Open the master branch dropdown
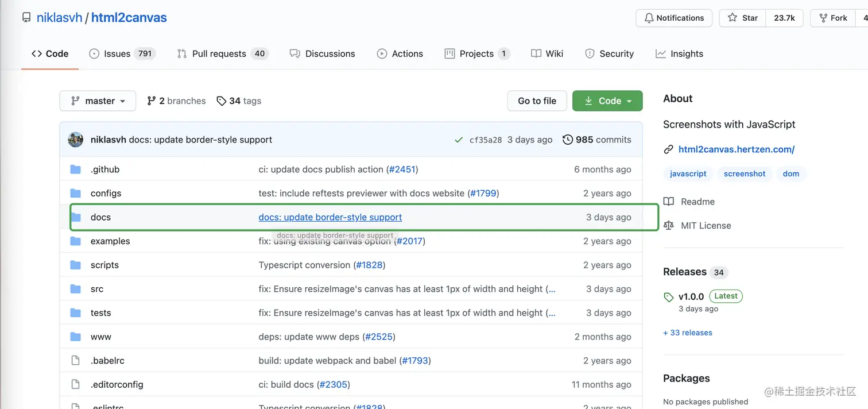The image size is (868, 409). 98,101
